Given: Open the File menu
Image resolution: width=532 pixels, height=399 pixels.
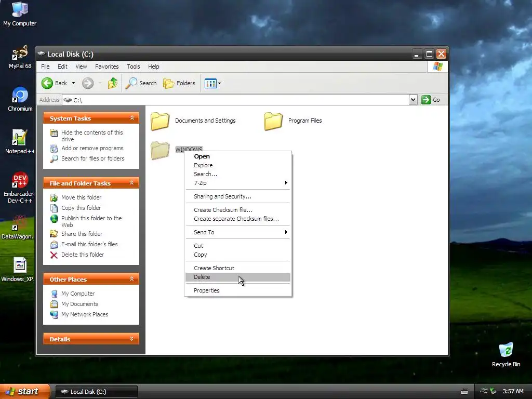Looking at the screenshot, I should (x=45, y=66).
